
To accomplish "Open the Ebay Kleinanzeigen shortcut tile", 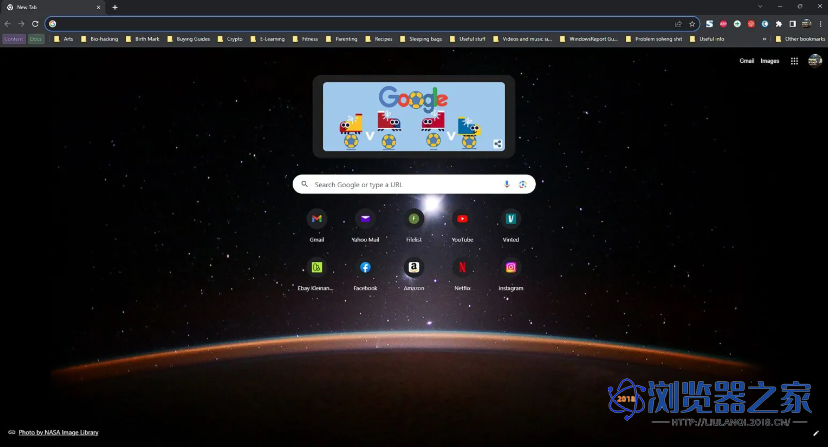I will pyautogui.click(x=317, y=274).
